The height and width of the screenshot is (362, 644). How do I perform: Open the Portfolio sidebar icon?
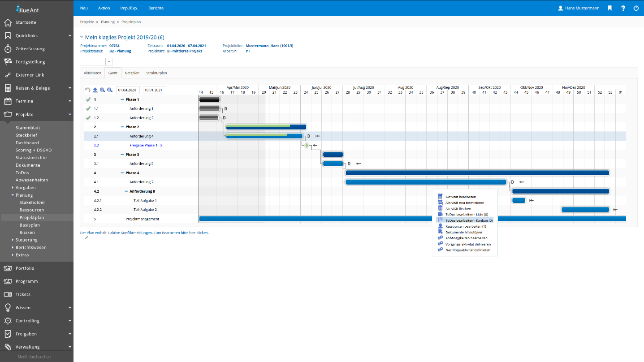[8, 268]
